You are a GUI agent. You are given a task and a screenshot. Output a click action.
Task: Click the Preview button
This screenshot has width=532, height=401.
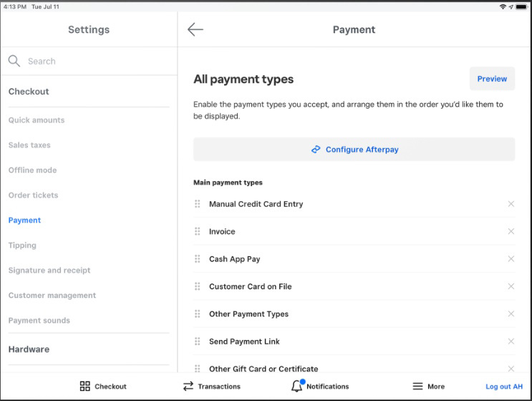coord(492,79)
